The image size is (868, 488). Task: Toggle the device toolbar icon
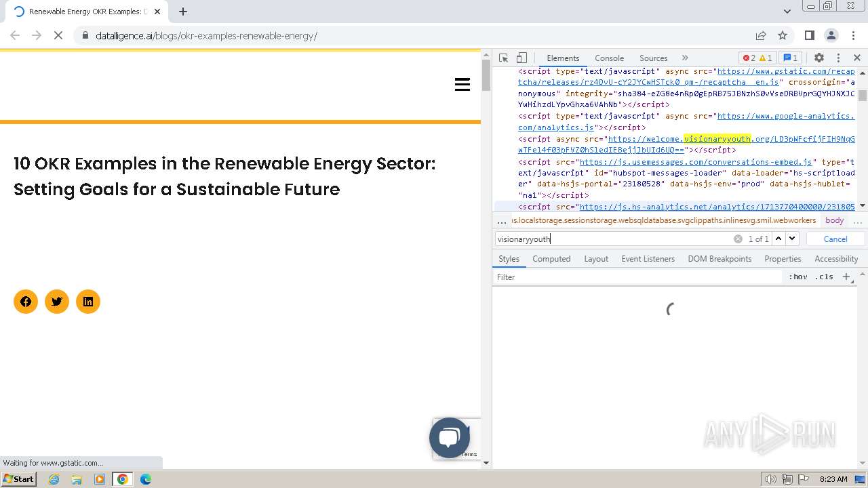tap(521, 58)
